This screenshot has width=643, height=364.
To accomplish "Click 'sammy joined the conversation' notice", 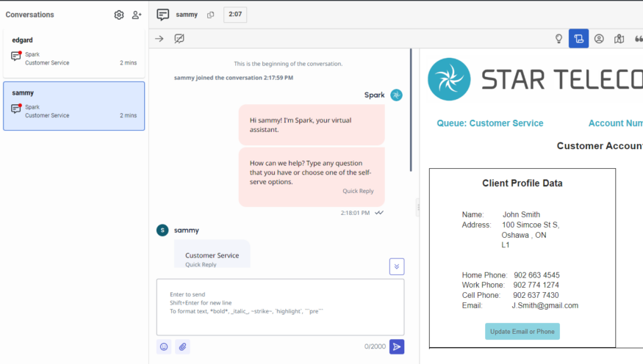I will (x=234, y=77).
